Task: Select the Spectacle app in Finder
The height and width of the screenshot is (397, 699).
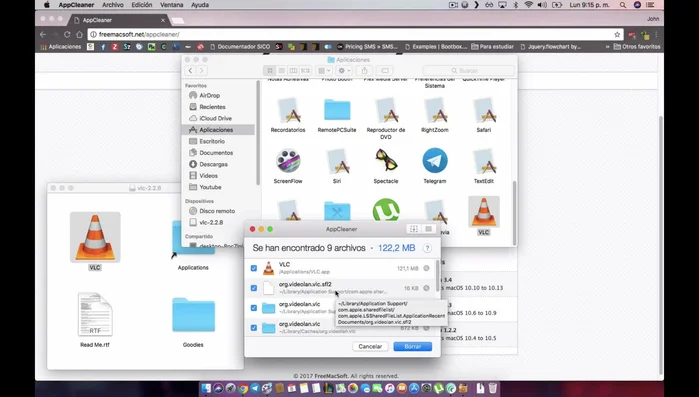Action: click(x=386, y=161)
